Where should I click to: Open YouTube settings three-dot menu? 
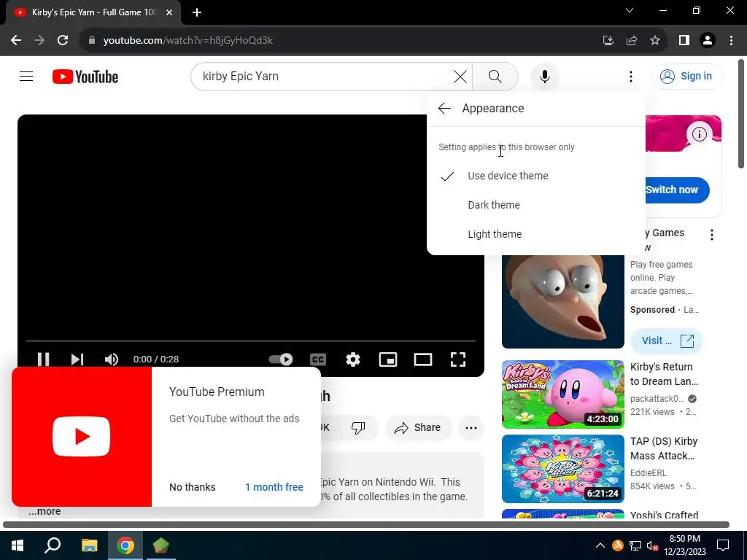[x=631, y=76]
